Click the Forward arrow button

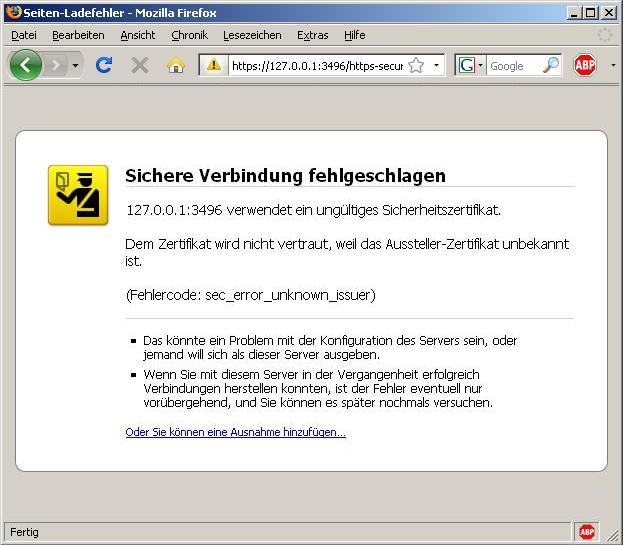click(56, 66)
